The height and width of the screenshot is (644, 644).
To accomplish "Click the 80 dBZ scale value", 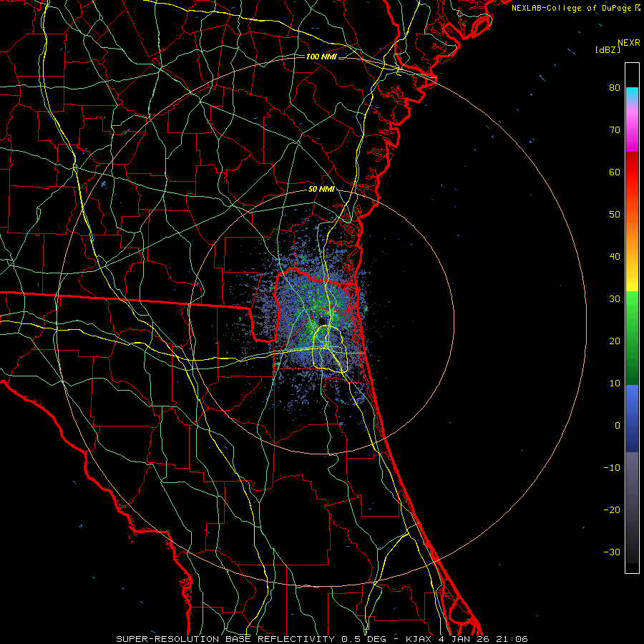I will [615, 87].
